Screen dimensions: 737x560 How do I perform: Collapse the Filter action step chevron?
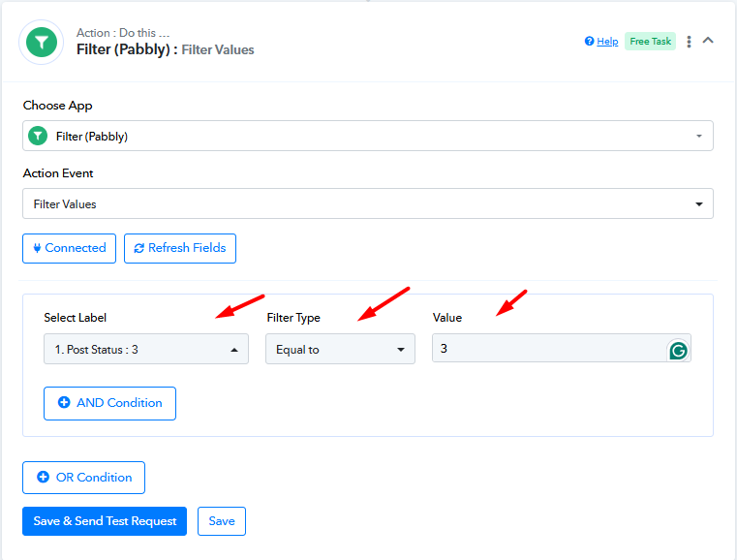[708, 41]
